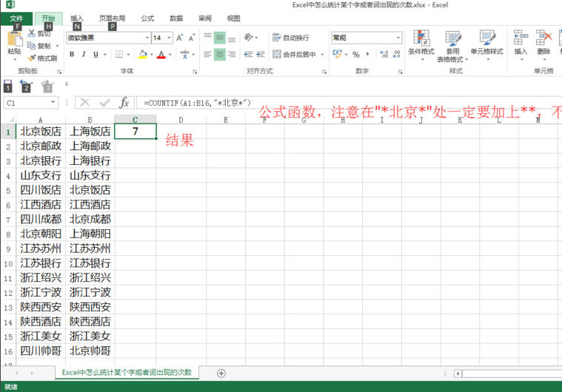Toggle Italic formatting
The width and height of the screenshot is (562, 392).
click(84, 55)
